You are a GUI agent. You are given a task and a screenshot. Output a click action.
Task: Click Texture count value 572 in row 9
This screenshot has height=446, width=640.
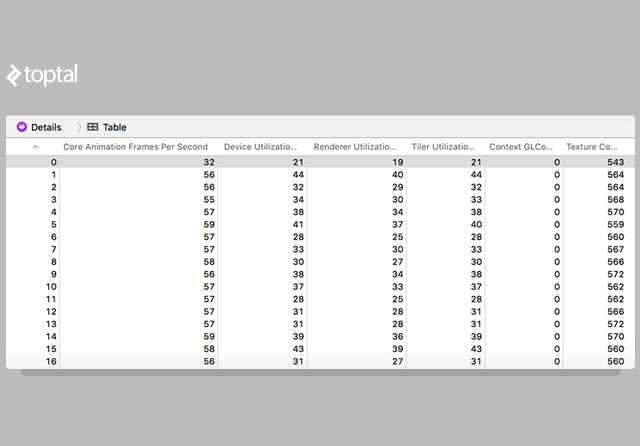coord(616,274)
